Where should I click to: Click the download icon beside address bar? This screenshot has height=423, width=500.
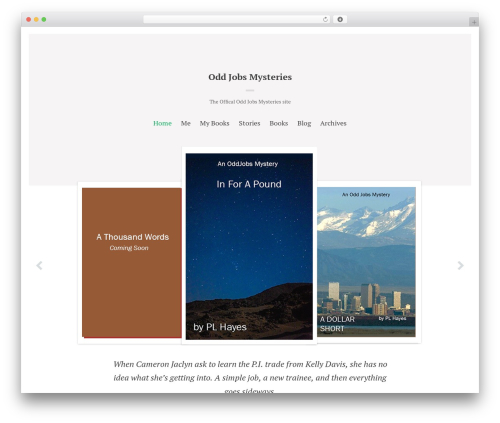[340, 20]
